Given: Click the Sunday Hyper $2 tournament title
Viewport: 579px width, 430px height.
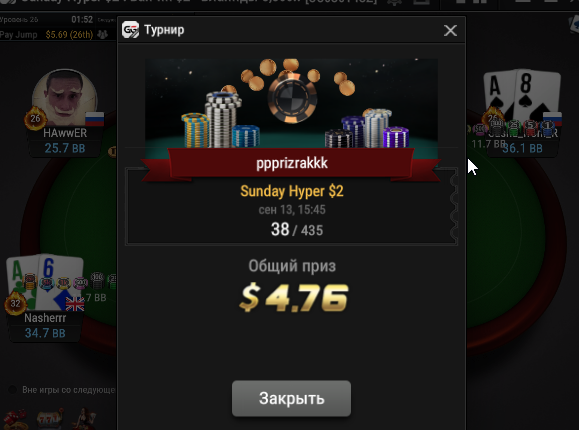Looking at the screenshot, I should [x=292, y=191].
